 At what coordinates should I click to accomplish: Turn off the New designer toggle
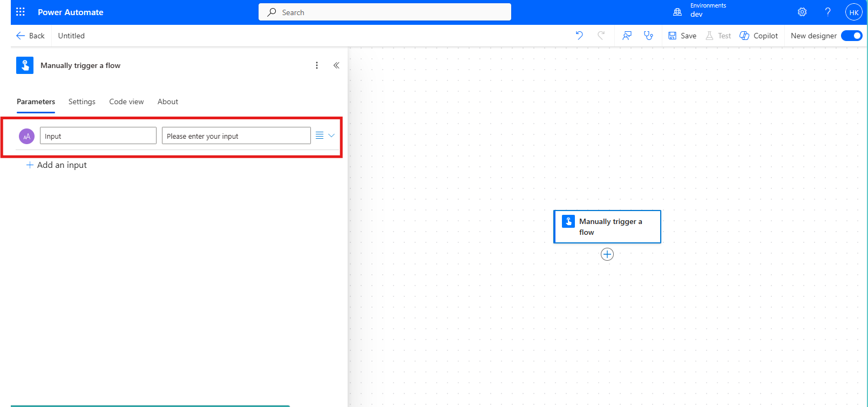851,36
